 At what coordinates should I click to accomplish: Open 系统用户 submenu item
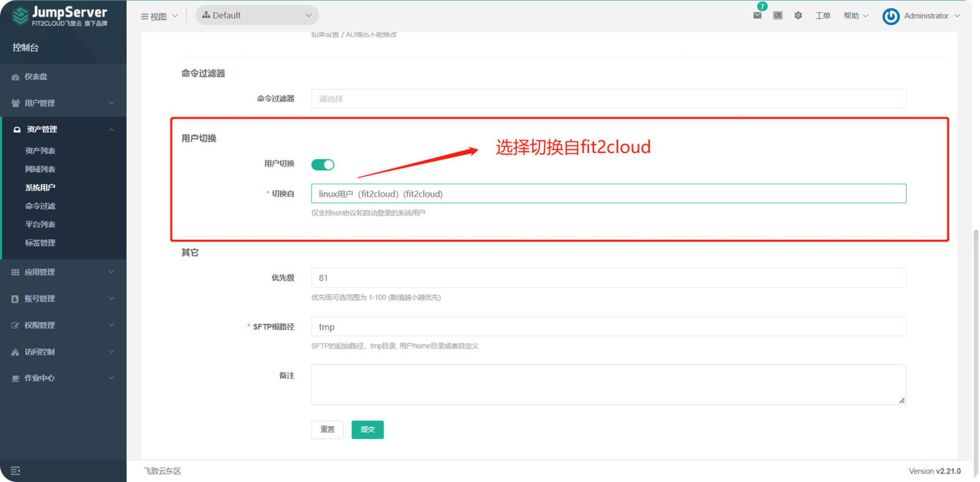pyautogui.click(x=40, y=187)
